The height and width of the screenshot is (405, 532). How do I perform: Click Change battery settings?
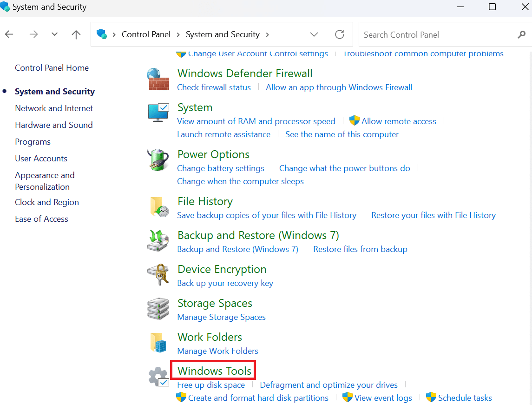221,168
